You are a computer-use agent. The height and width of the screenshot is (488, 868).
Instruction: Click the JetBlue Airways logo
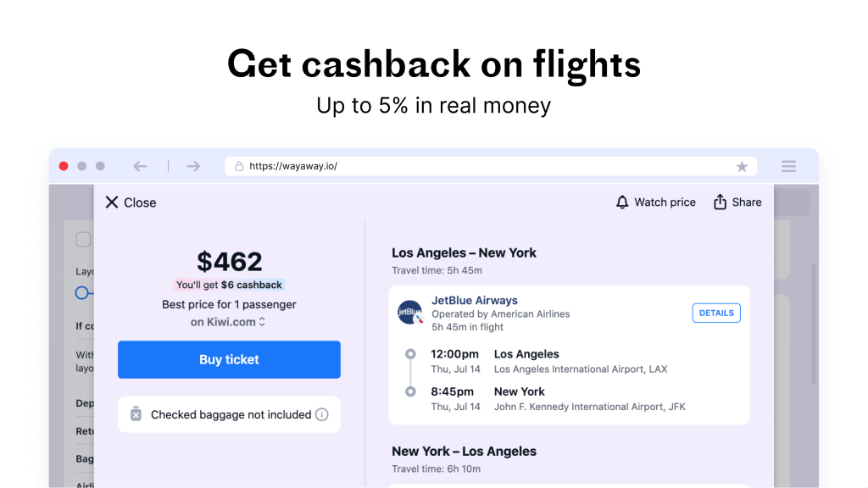pyautogui.click(x=410, y=313)
